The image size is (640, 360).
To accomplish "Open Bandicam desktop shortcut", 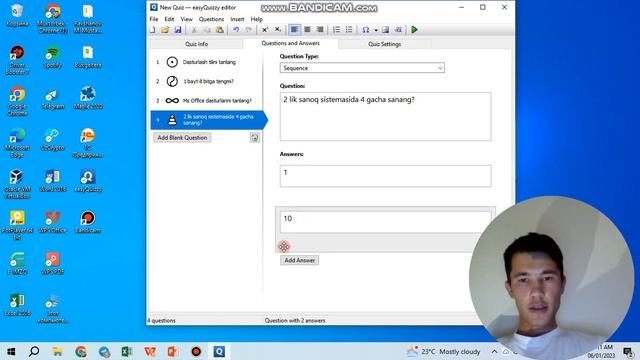I will [x=88, y=222].
